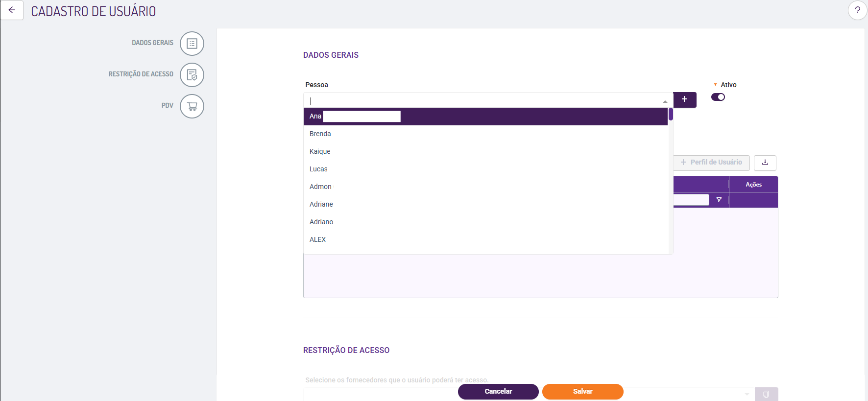Viewport: 868px width, 401px height.
Task: Pick Adriano from the dropdown options
Action: (321, 222)
